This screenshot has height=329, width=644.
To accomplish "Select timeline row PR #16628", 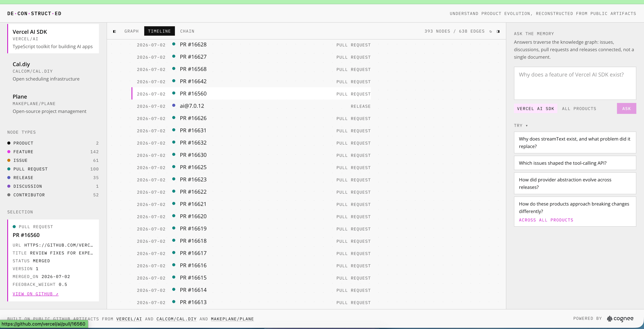I will (x=251, y=44).
